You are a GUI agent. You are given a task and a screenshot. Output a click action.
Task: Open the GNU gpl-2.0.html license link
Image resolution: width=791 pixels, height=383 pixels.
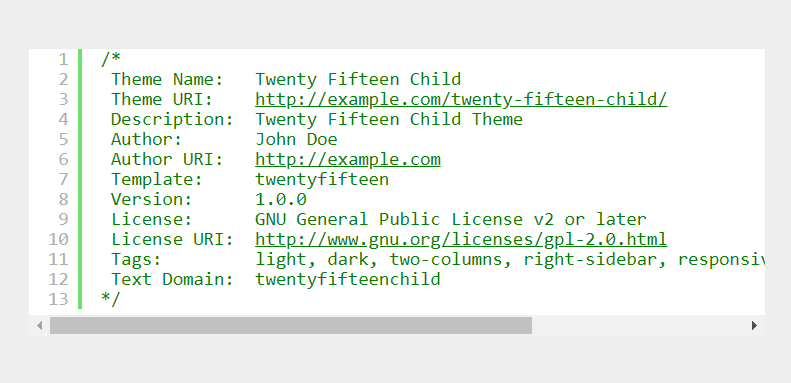(461, 239)
